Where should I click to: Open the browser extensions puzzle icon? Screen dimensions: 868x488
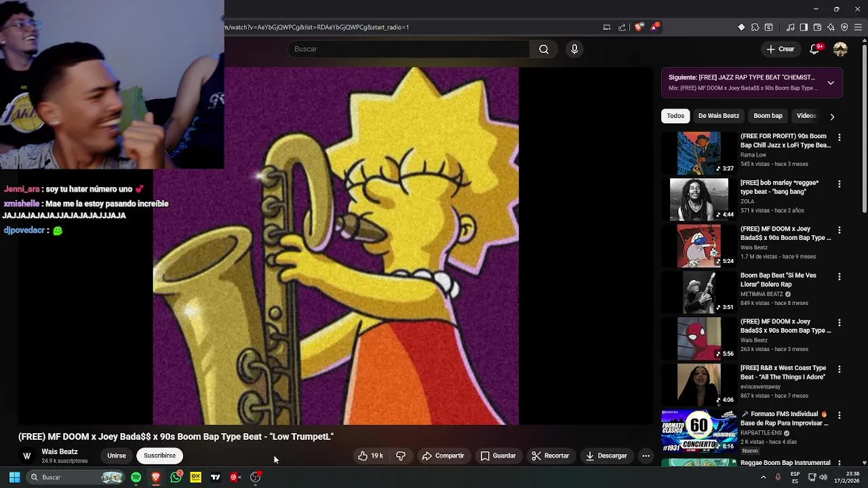[755, 27]
